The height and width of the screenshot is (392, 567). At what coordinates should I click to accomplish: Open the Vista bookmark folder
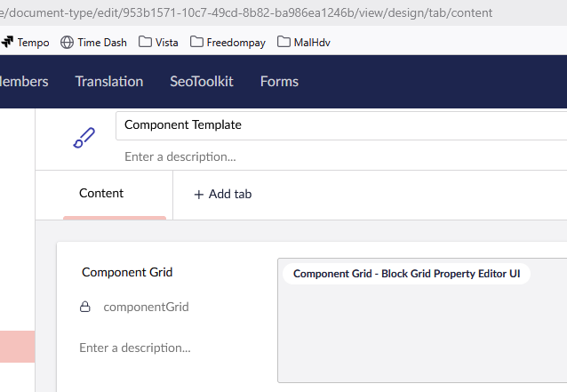158,42
